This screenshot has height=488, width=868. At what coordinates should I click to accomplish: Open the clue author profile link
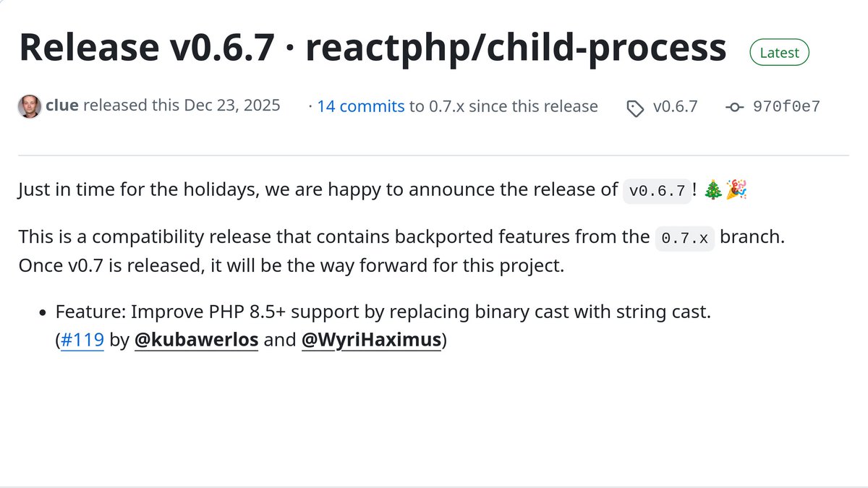tap(61, 106)
